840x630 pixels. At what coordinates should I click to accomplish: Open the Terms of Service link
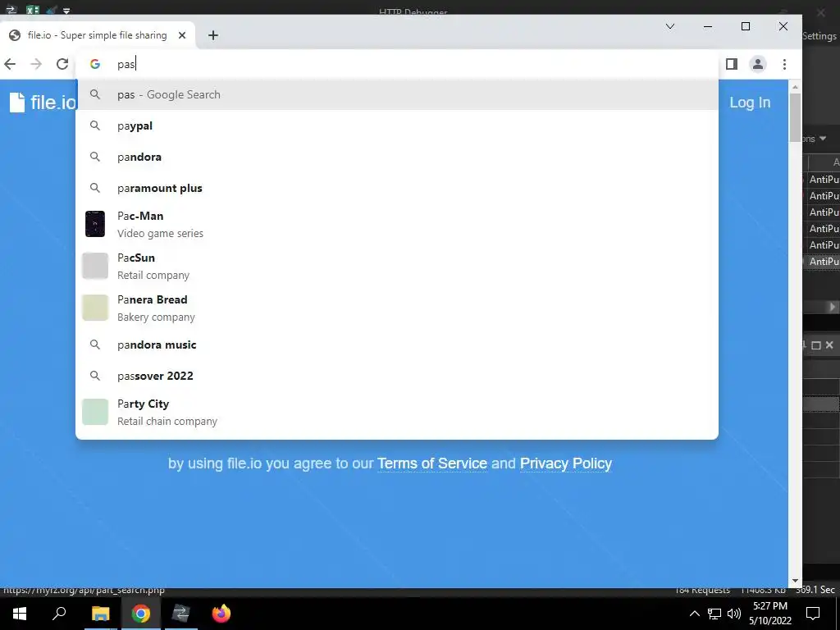point(432,463)
